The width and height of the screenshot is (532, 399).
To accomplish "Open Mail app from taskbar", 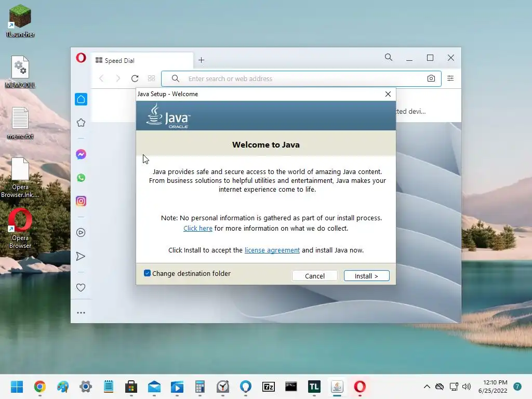I will tap(154, 387).
